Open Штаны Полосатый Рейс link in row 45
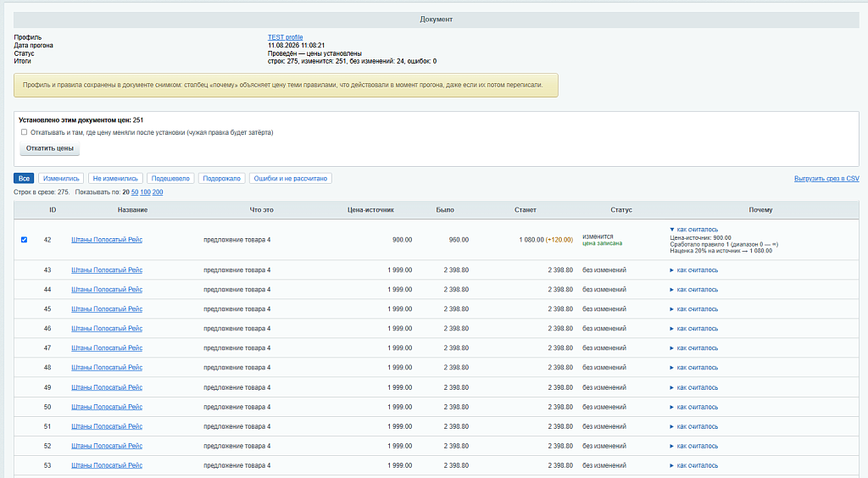The width and height of the screenshot is (868, 478). [x=107, y=308]
